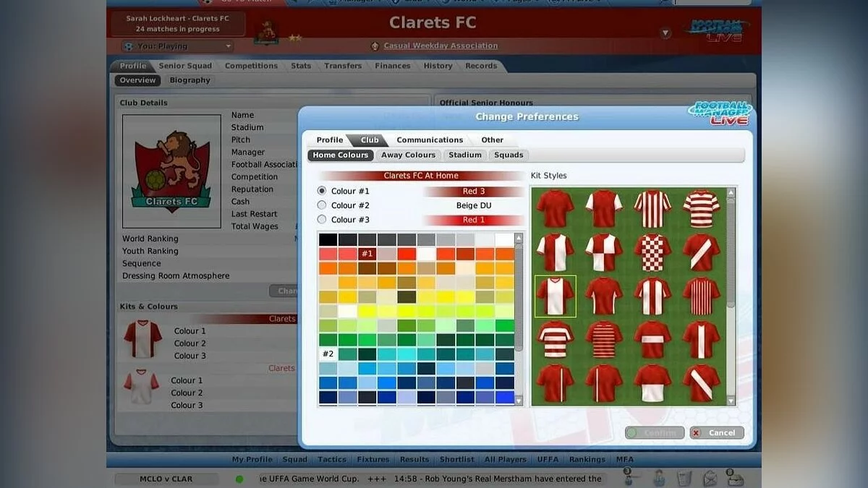868x488 pixels.
Task: Pick the kit with wide central vertical white stripe
Action: pyautogui.click(x=701, y=339)
